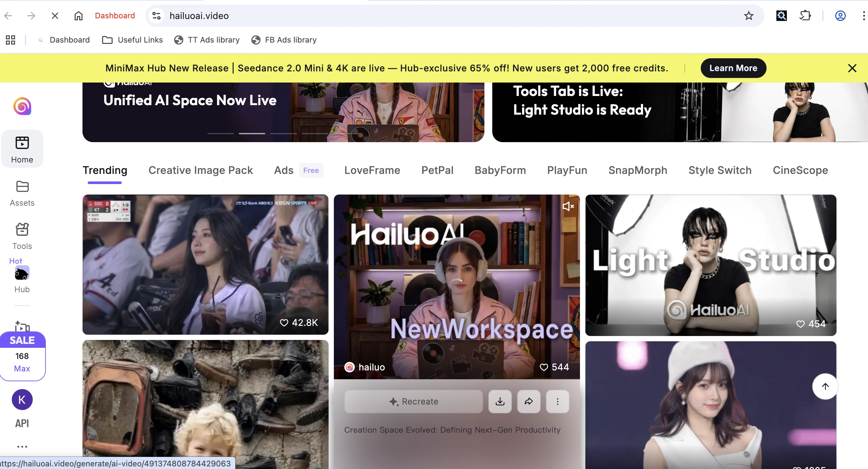Open the Dashboard bookmark
Viewport: 868px width, 469px height.
pyautogui.click(x=64, y=40)
